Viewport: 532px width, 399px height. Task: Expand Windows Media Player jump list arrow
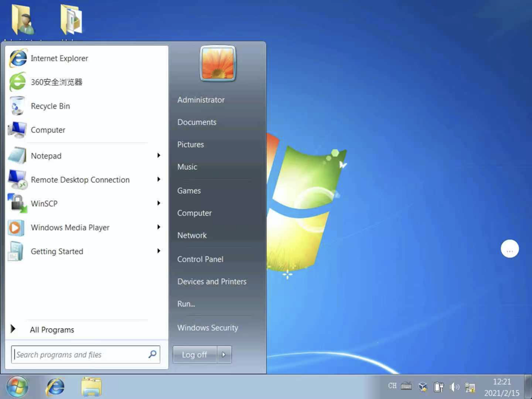(159, 227)
